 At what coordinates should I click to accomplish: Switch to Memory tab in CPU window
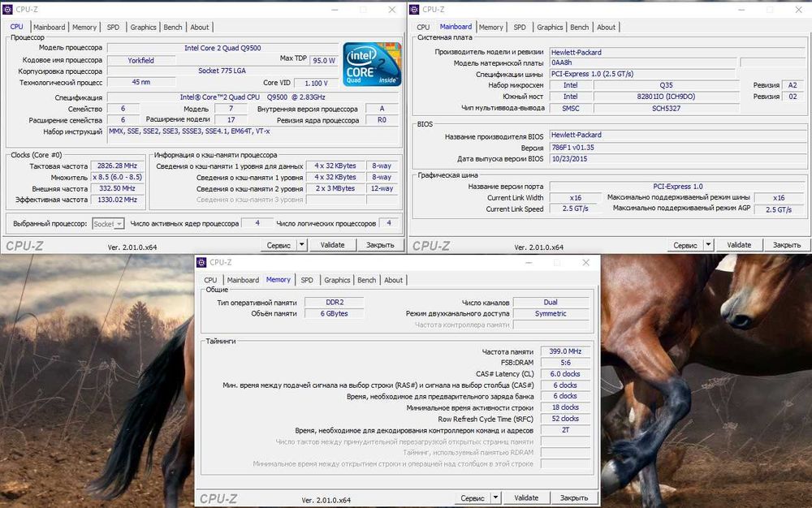pyautogui.click(x=84, y=27)
